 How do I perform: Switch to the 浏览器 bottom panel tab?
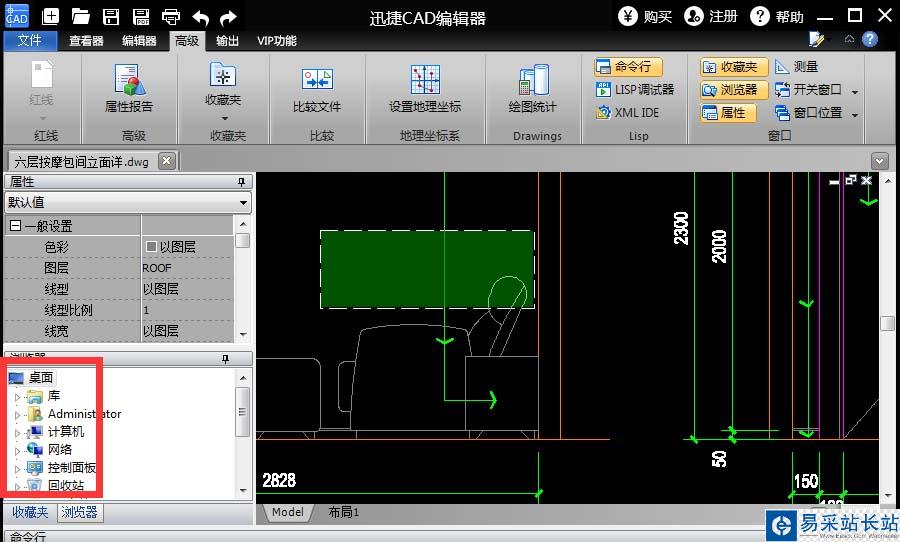click(x=80, y=512)
